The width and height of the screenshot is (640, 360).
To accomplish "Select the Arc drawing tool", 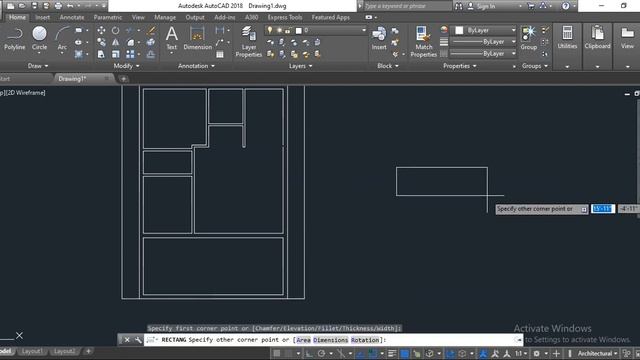I will click(62, 38).
